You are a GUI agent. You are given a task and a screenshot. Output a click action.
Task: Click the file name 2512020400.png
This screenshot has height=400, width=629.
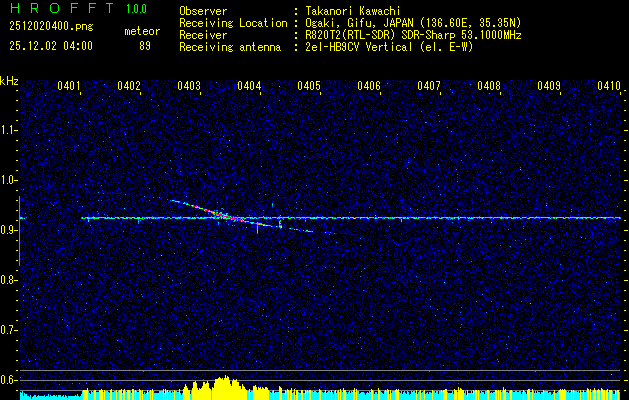(51, 27)
